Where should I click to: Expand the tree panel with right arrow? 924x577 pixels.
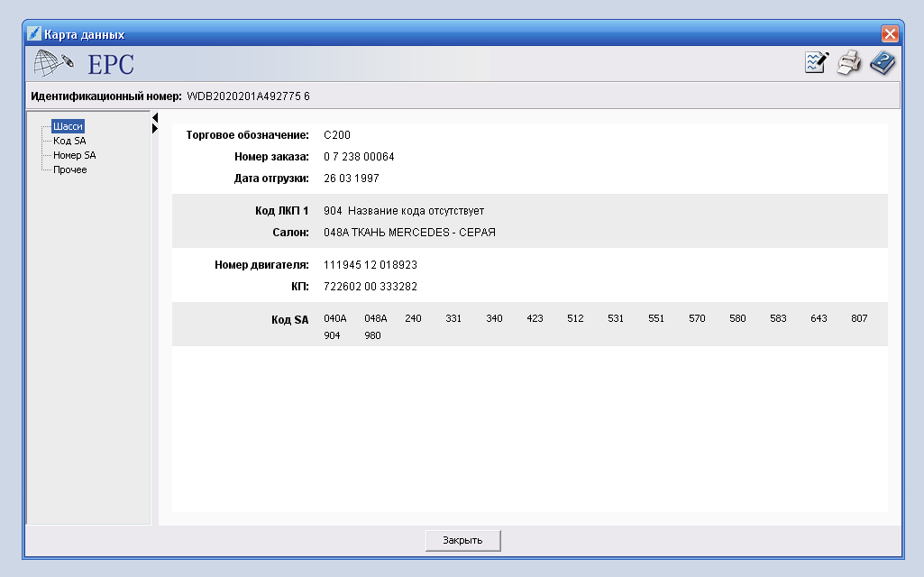pyautogui.click(x=155, y=128)
